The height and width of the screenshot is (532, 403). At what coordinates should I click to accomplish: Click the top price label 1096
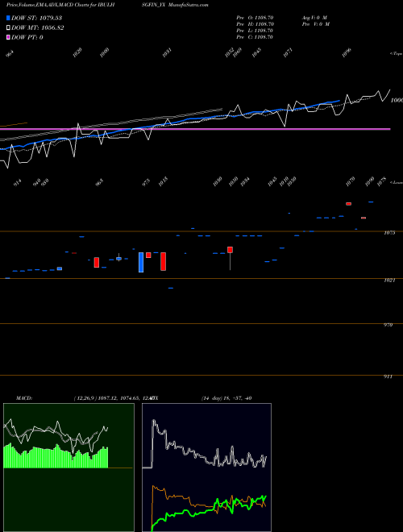(x=347, y=52)
